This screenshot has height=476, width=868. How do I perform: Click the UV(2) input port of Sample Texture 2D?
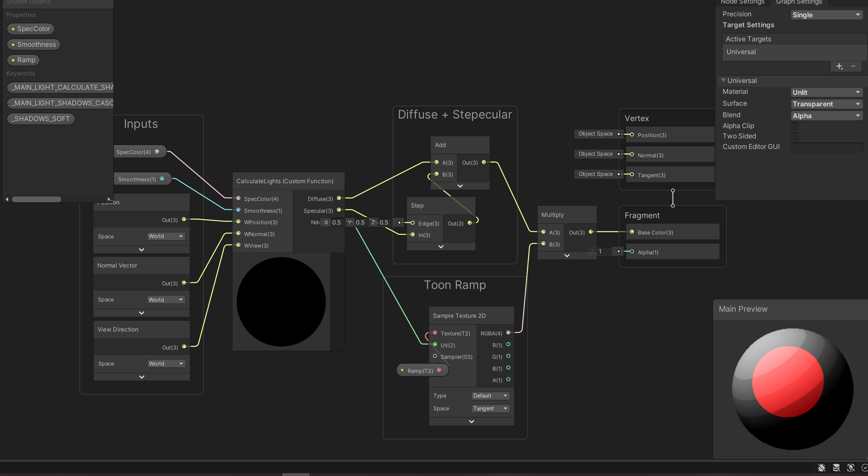(435, 344)
